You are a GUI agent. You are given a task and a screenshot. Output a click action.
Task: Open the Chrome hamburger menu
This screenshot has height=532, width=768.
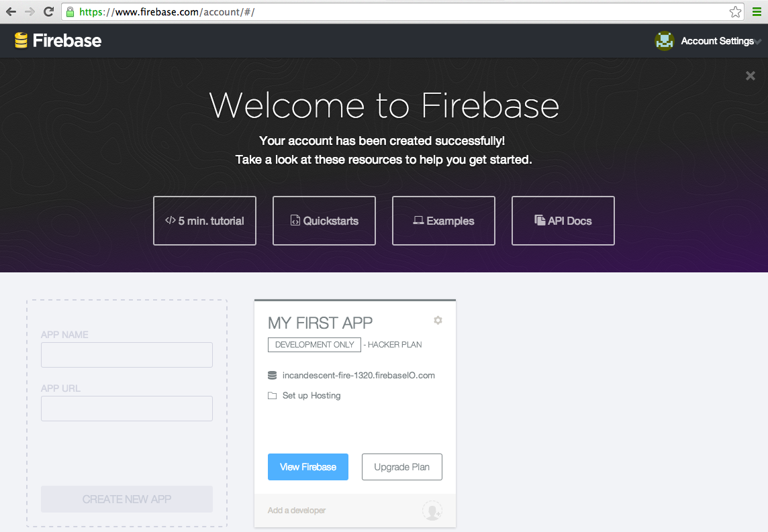pyautogui.click(x=757, y=11)
